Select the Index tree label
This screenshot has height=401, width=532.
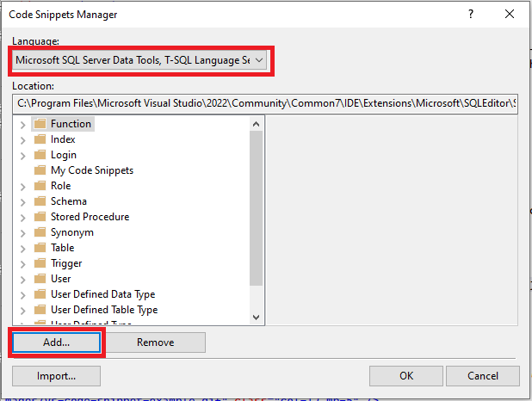tap(63, 139)
